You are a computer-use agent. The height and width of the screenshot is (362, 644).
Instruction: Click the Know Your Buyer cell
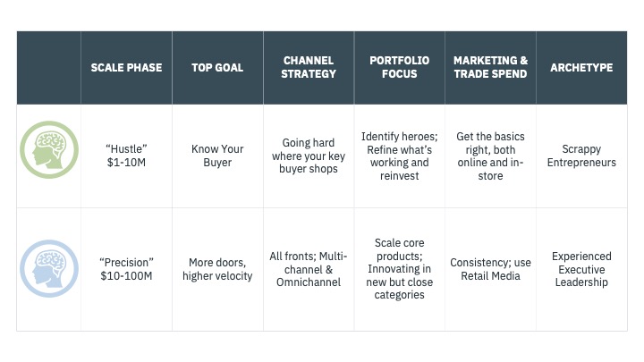[217, 156]
